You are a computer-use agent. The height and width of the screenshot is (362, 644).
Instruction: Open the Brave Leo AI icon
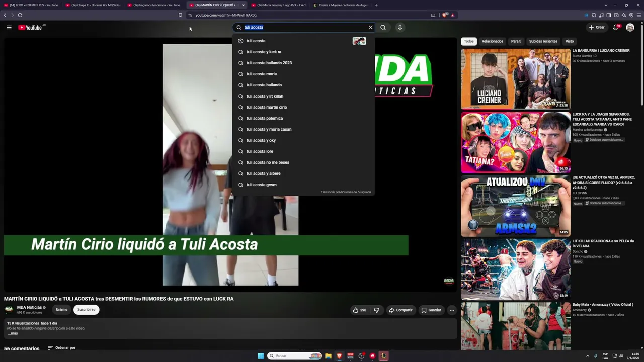click(x=624, y=15)
